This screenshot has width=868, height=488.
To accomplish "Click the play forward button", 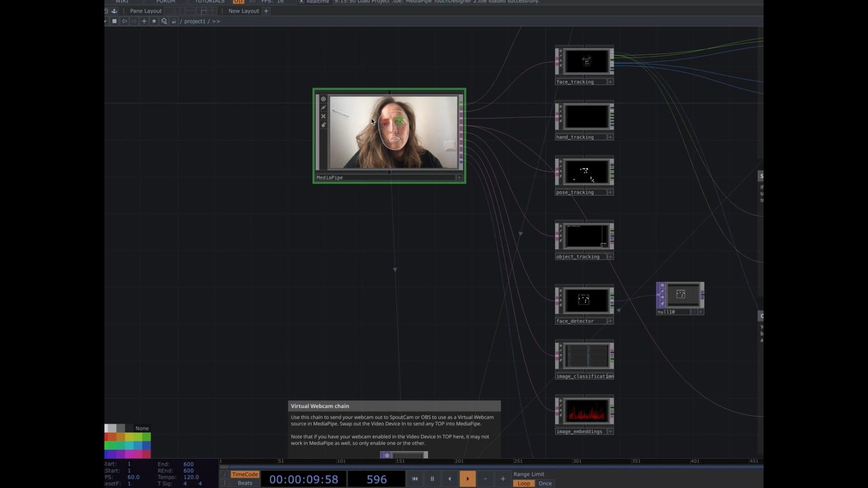I will pyautogui.click(x=467, y=479).
